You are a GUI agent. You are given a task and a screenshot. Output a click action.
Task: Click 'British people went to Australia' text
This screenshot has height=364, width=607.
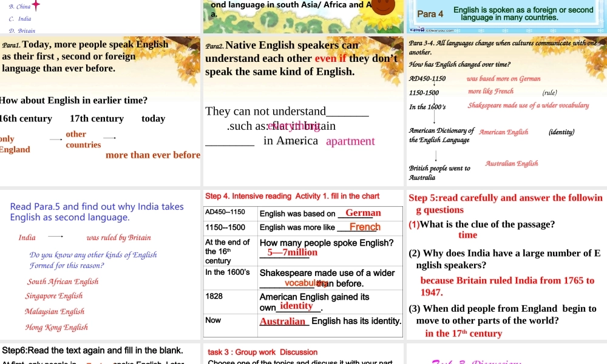pos(439,172)
